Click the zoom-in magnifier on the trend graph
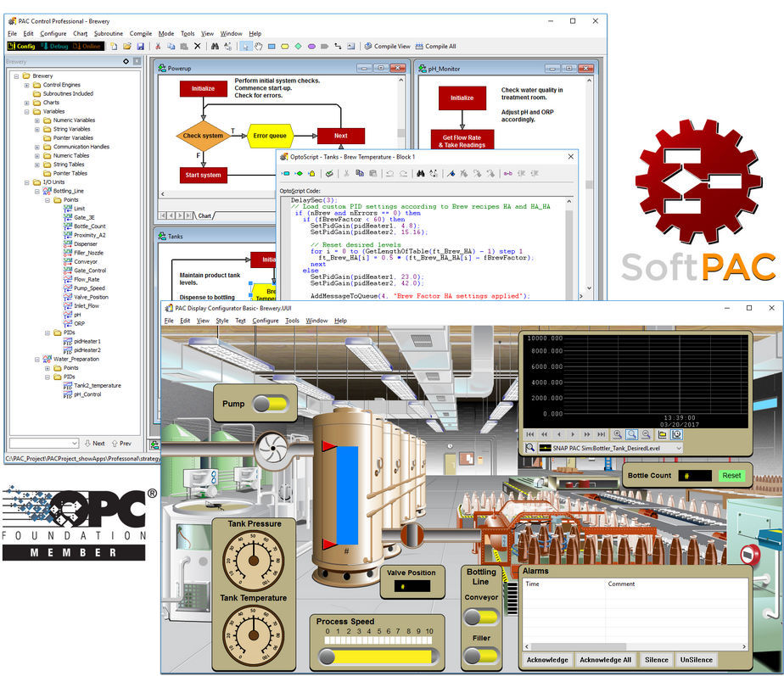Image resolution: width=784 pixels, height=676 pixels. [616, 435]
